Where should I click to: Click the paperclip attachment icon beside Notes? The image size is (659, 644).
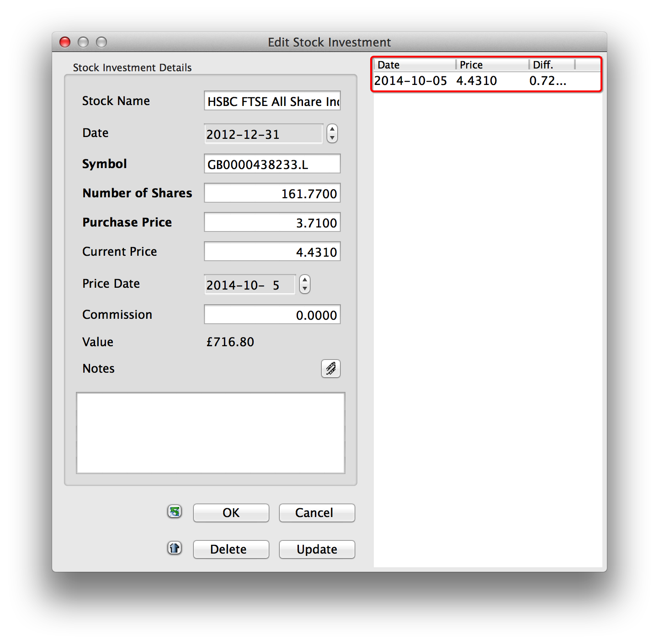coord(331,369)
